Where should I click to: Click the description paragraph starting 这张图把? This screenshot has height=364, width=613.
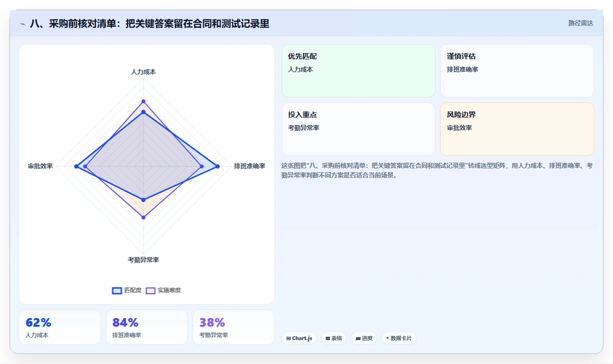437,170
